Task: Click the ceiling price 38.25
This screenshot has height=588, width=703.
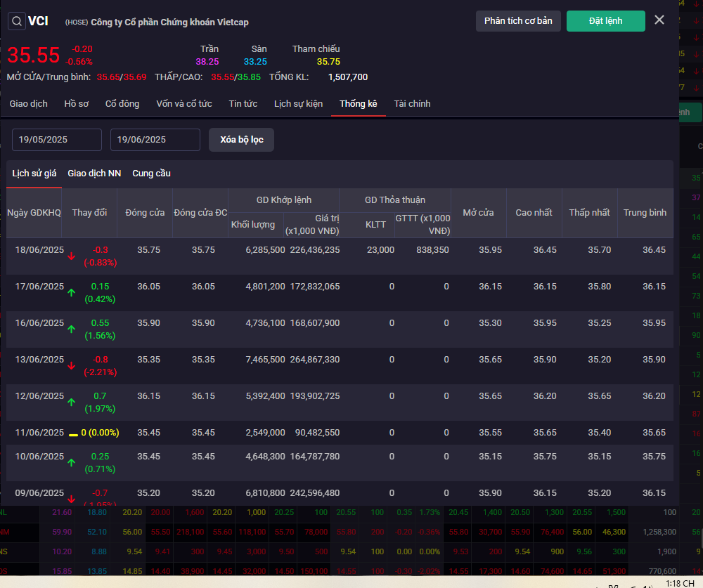Action: click(207, 62)
